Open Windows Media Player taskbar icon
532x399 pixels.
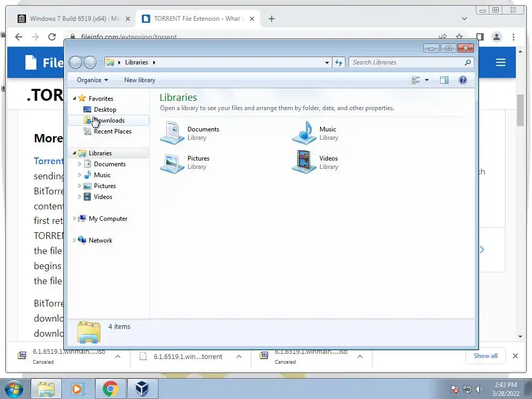tap(78, 389)
